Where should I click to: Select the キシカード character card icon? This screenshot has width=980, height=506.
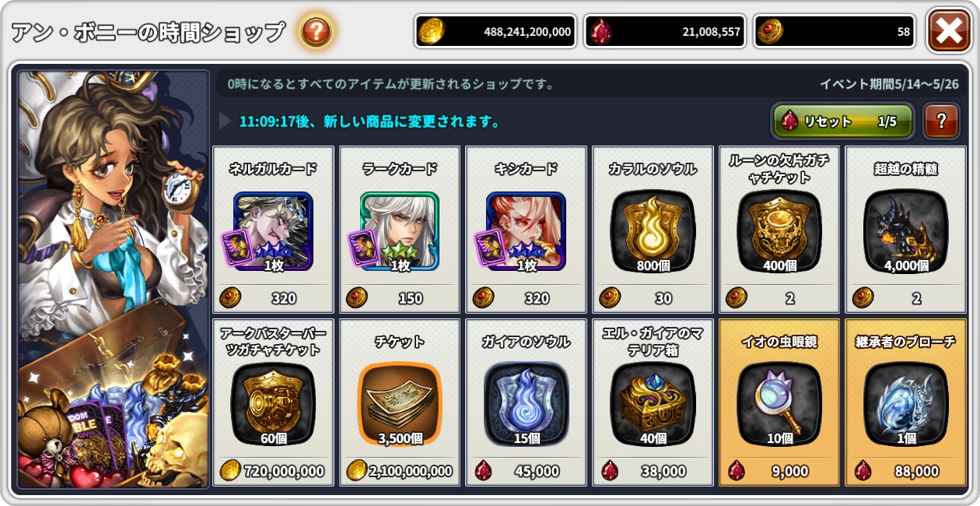click(526, 231)
